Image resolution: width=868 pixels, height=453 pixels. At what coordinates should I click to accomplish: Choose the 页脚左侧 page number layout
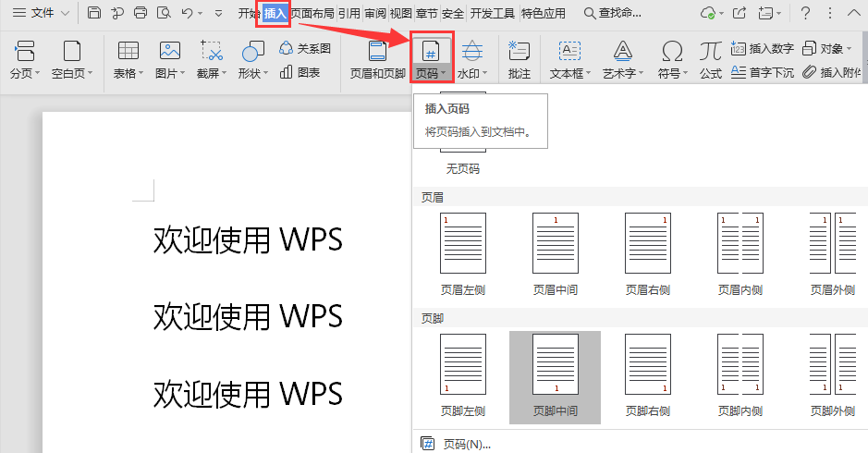[x=463, y=376]
